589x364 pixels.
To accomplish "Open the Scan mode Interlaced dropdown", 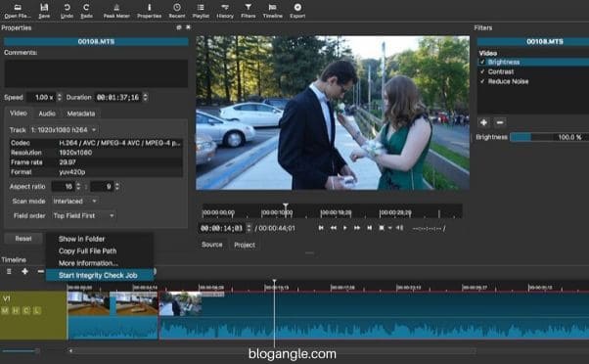I will (74, 202).
